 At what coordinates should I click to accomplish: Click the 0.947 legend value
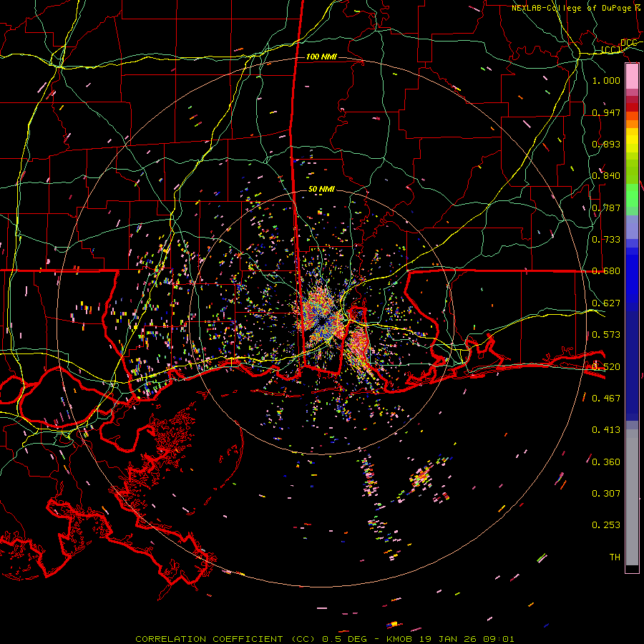pos(606,112)
